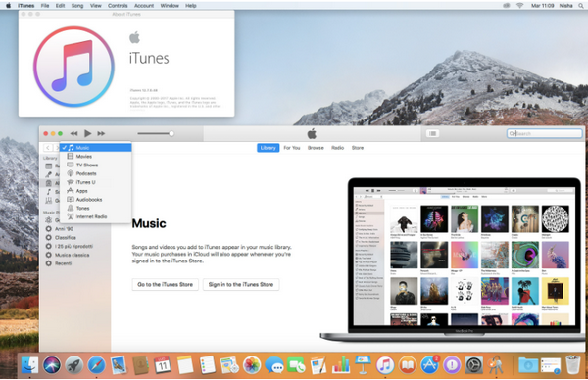Screen dimensions: 588x380
Task: Open the File menu
Action: click(x=45, y=6)
